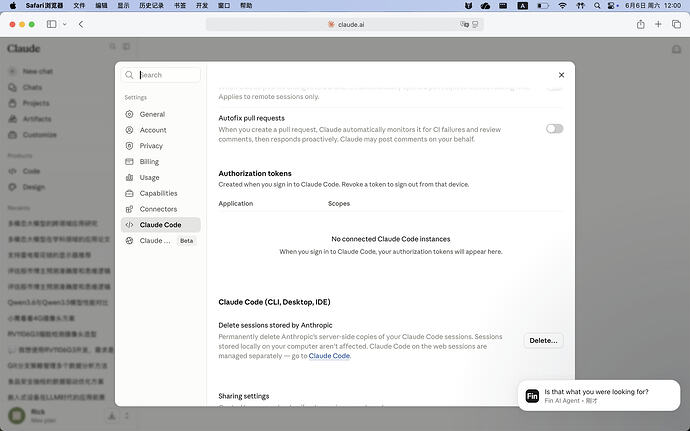
Task: Open the Claude Beta settings item
Action: 161,240
